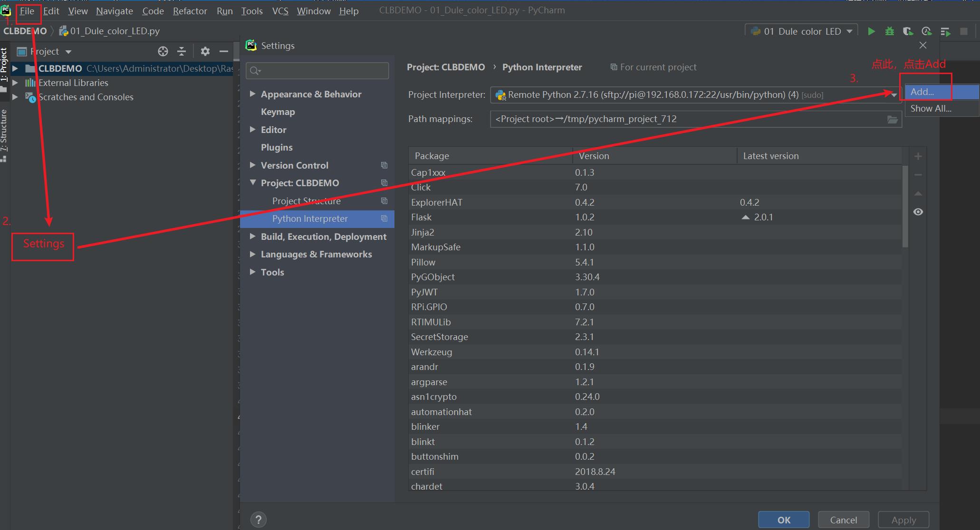Open the Tools menu

point(252,11)
